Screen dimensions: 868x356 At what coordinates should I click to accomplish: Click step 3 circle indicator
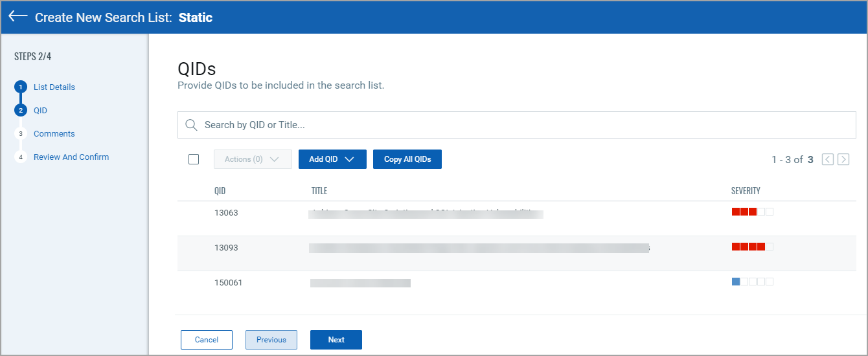pos(21,134)
